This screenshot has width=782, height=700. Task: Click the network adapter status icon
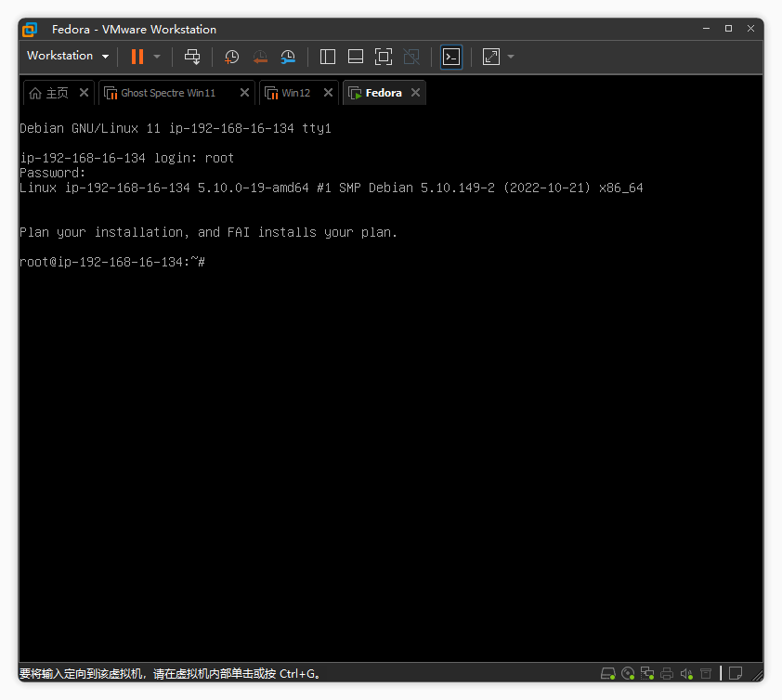[647, 674]
